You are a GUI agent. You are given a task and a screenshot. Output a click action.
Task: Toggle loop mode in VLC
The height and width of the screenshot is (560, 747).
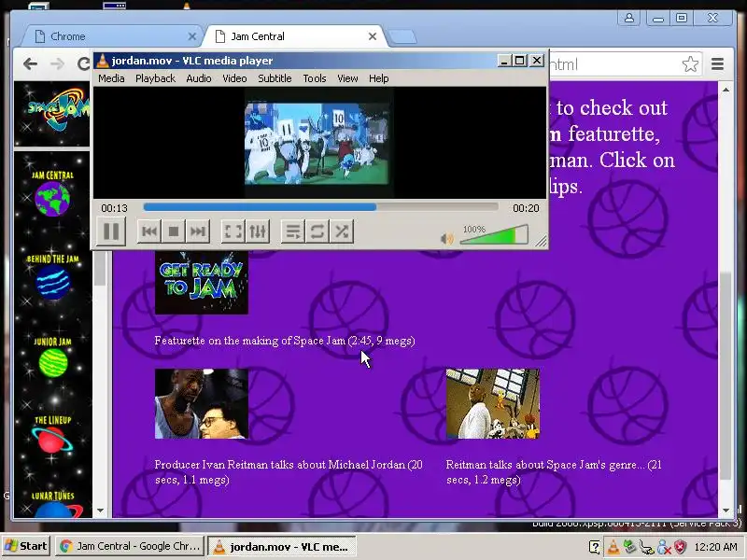pos(317,231)
